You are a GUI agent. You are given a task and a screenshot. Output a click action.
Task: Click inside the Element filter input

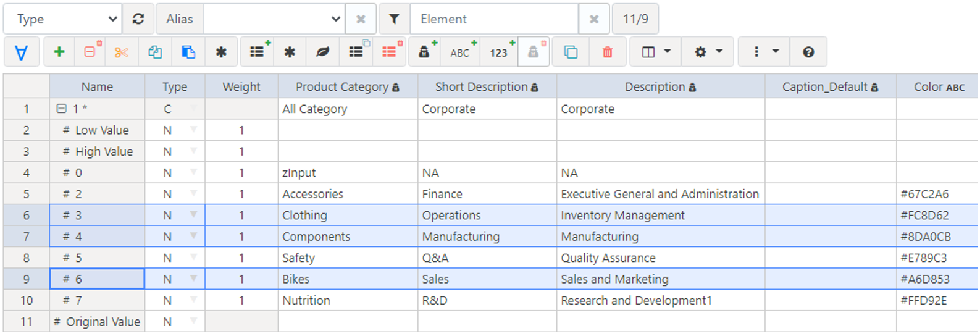coord(494,19)
